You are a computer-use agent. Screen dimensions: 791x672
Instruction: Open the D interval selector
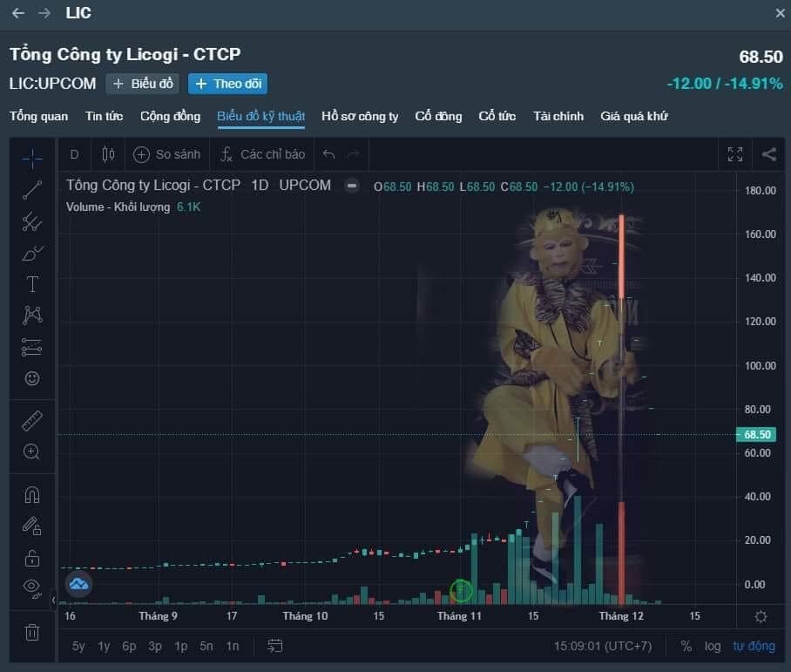[74, 154]
